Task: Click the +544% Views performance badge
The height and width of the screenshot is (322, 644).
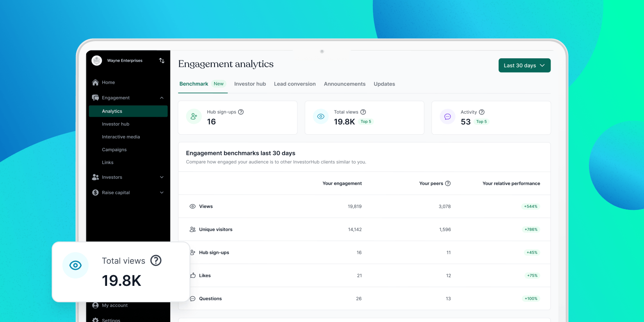Action: pos(530,207)
